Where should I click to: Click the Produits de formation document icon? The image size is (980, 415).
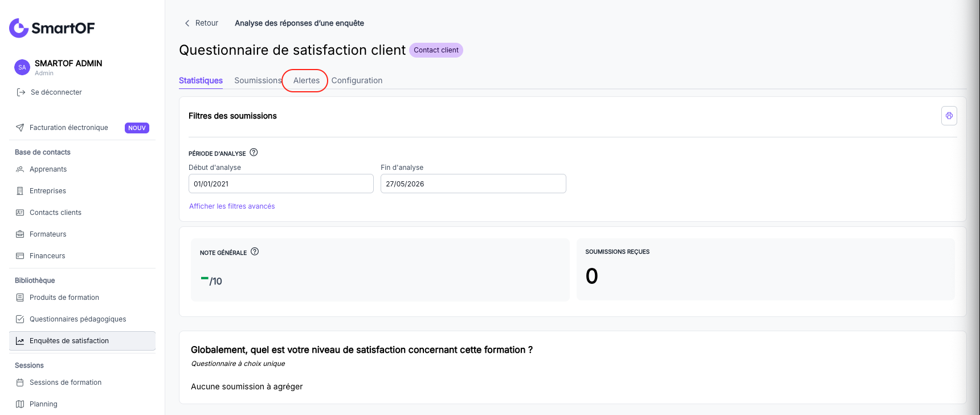(20, 298)
